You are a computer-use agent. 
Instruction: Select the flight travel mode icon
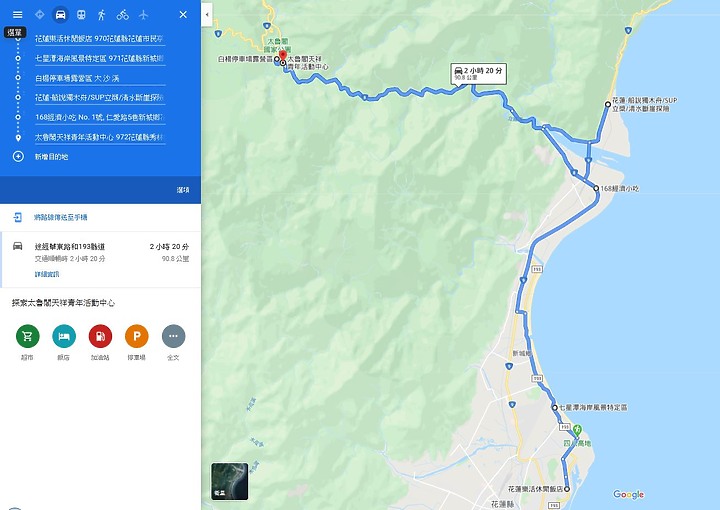[143, 15]
